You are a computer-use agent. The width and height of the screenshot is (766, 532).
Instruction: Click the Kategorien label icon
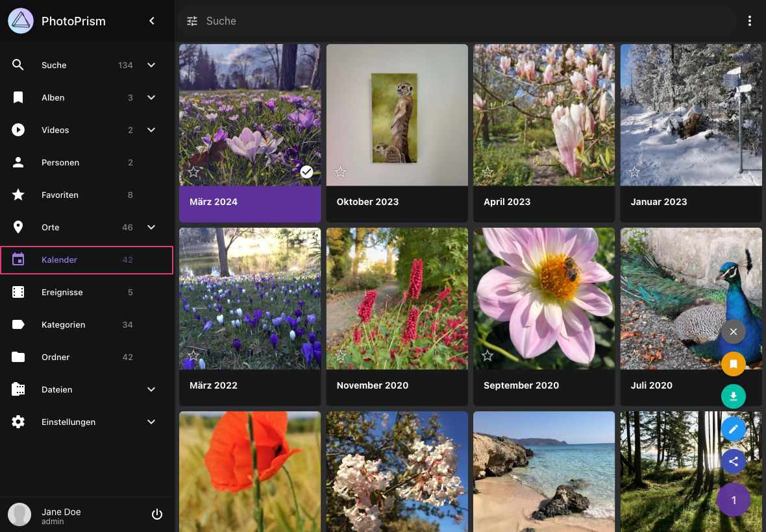18,324
